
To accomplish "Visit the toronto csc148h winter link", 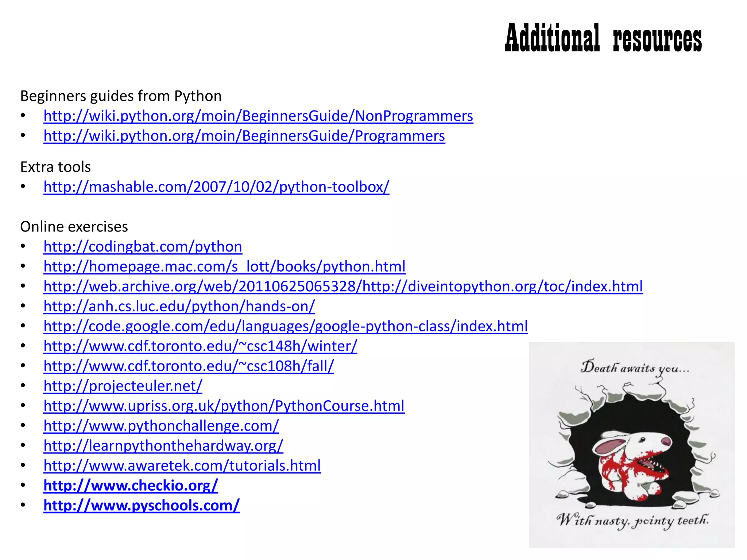I will [200, 346].
